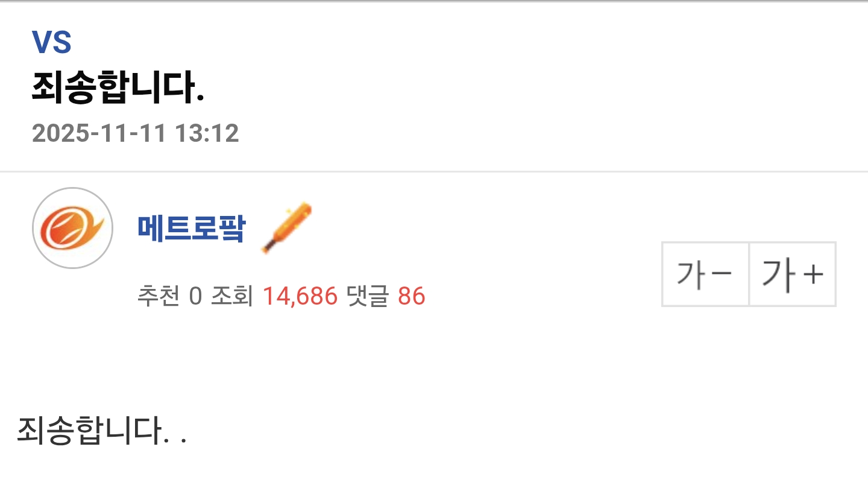Decrease font size with 가− button
The height and width of the screenshot is (485, 868).
click(705, 274)
